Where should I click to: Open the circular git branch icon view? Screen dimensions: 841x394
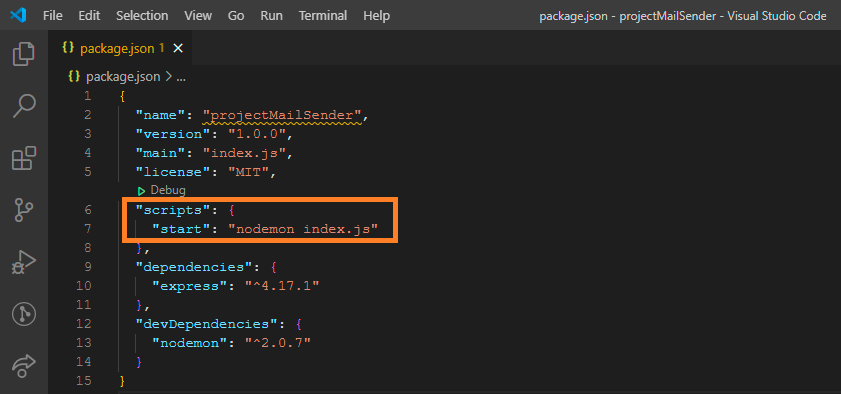coord(24,314)
